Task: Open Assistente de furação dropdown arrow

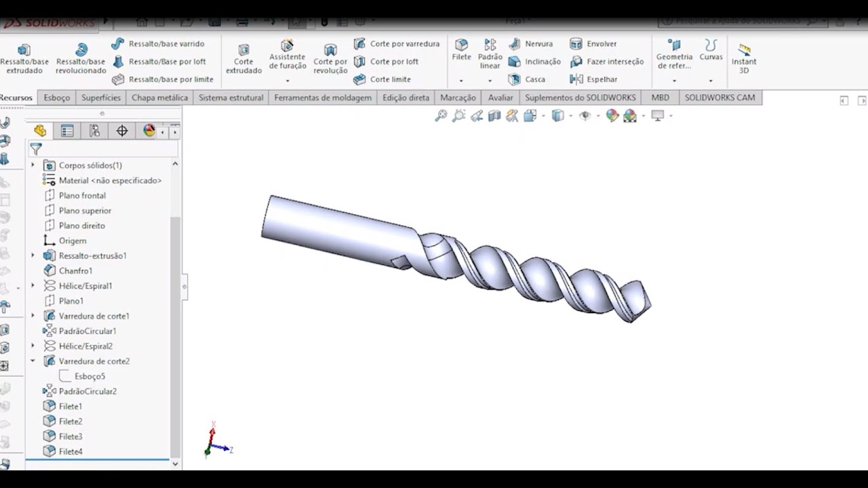Action: coord(288,81)
